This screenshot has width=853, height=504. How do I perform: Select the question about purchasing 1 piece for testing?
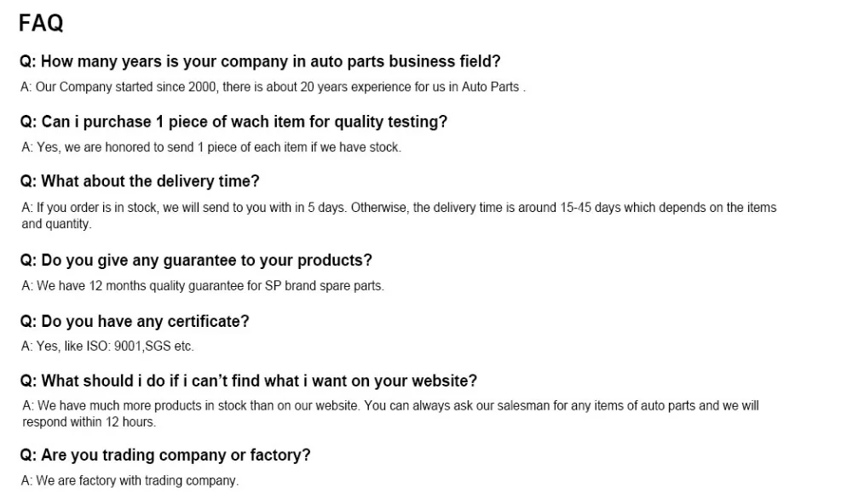click(233, 122)
